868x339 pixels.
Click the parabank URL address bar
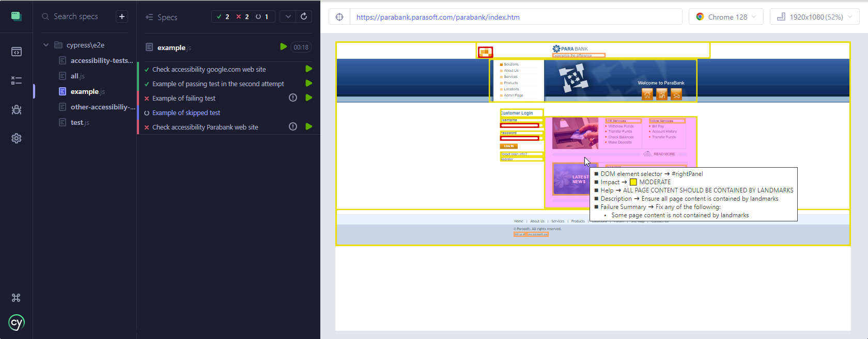pyautogui.click(x=516, y=17)
